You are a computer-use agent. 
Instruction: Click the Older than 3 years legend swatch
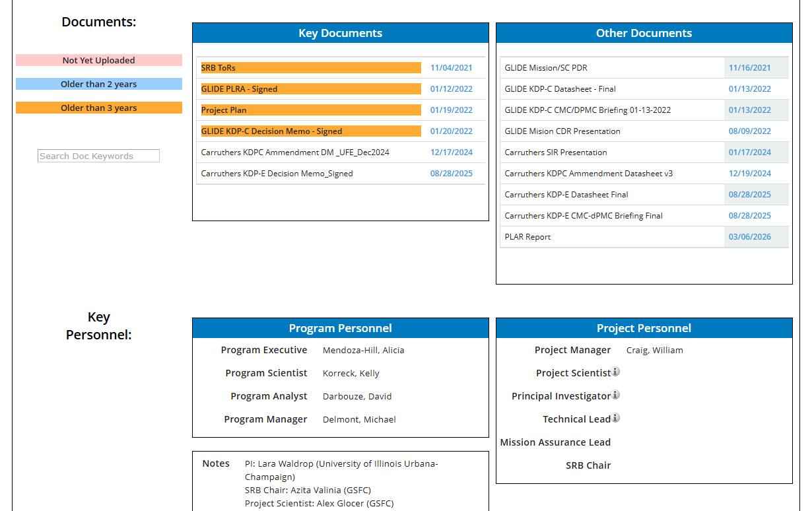click(x=99, y=108)
